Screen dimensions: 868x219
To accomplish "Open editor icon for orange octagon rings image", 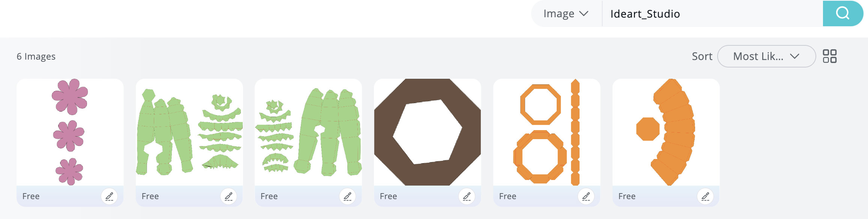I will (586, 196).
